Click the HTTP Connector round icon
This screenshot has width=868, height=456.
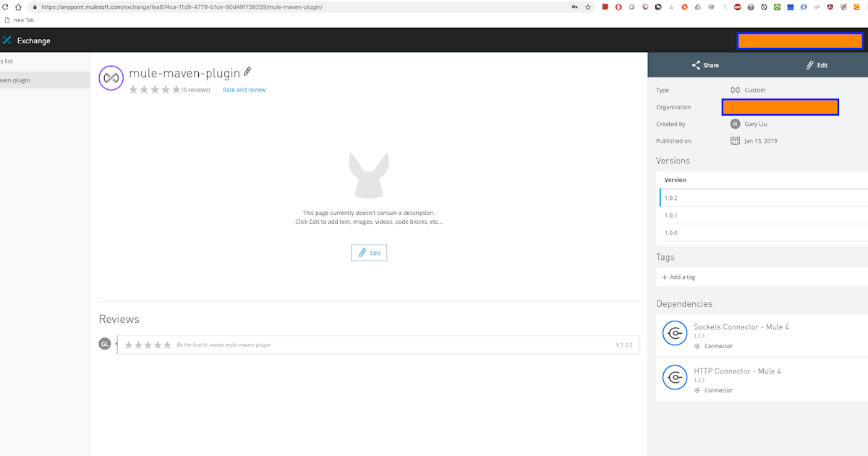pyautogui.click(x=675, y=377)
